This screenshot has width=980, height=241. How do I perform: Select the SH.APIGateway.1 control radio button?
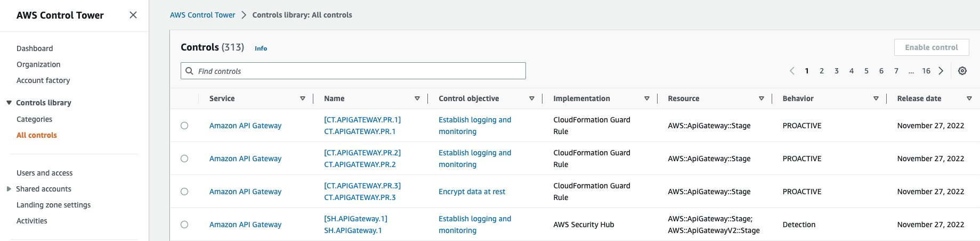click(x=184, y=225)
